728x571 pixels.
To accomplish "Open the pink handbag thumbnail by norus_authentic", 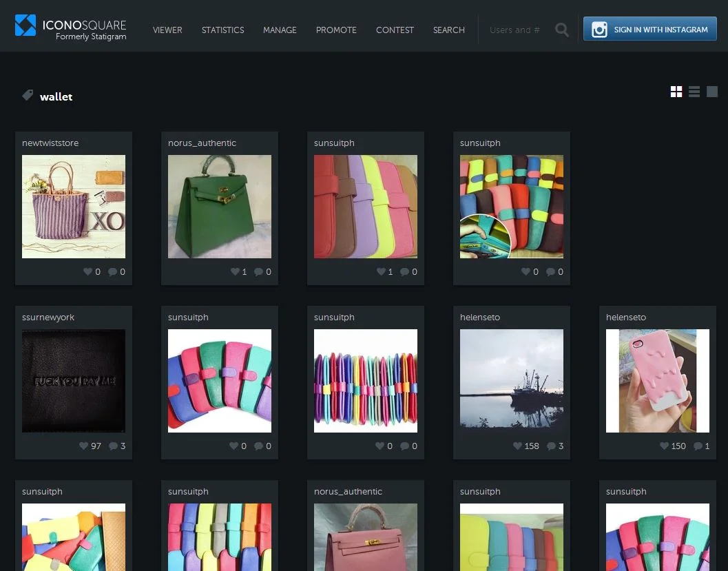I will pos(366,537).
